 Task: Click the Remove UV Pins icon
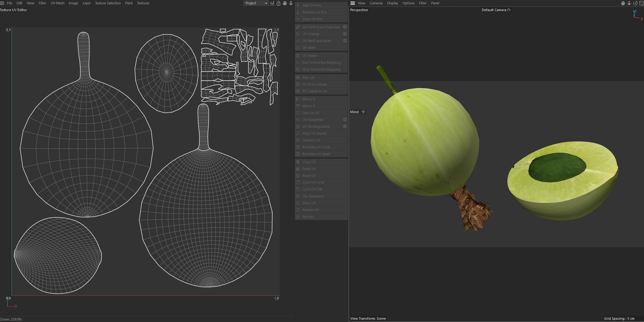click(298, 12)
